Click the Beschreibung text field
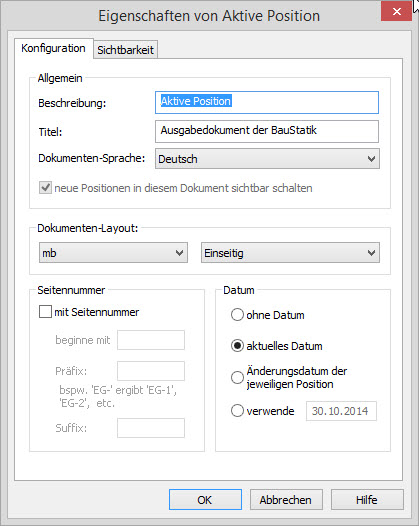 (267, 102)
